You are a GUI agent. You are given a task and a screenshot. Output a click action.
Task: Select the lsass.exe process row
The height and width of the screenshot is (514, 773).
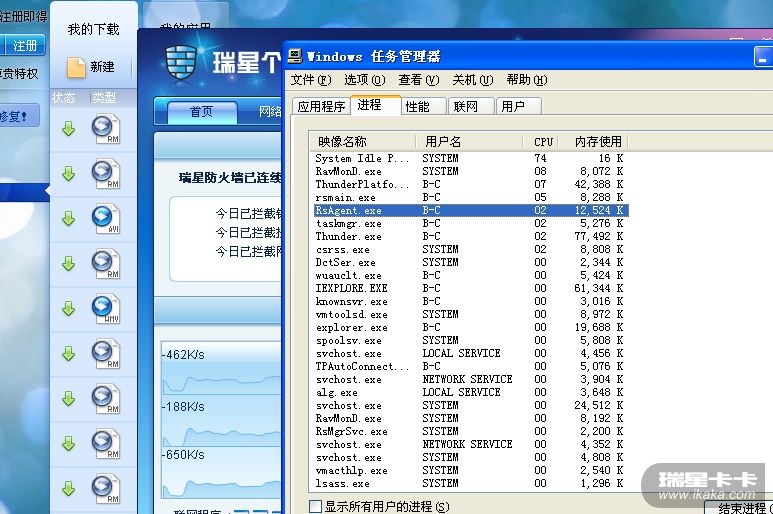[x=471, y=483]
